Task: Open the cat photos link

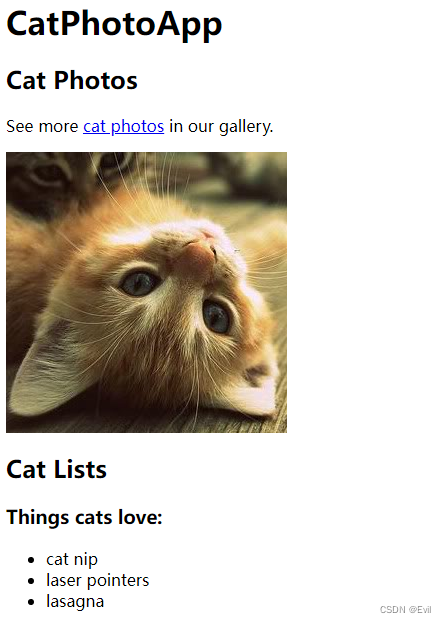Action: pos(124,126)
